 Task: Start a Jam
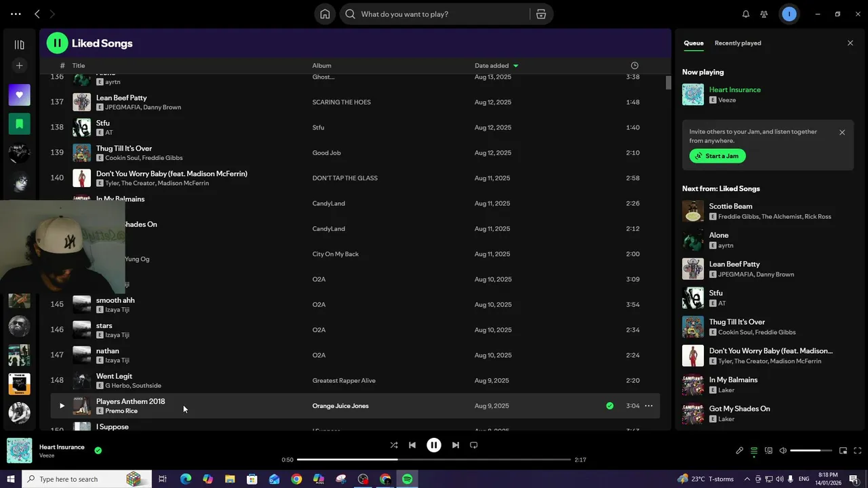coord(717,156)
